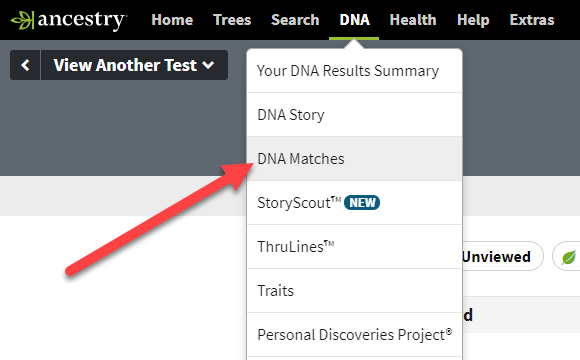This screenshot has height=360, width=580.
Task: Open the Health navigation item
Action: [x=413, y=20]
